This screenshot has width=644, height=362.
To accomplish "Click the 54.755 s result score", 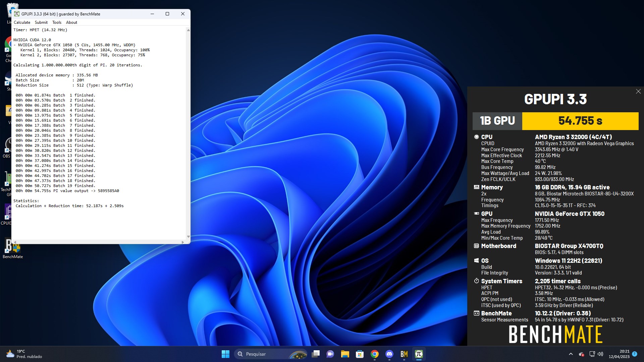I will click(x=580, y=121).
